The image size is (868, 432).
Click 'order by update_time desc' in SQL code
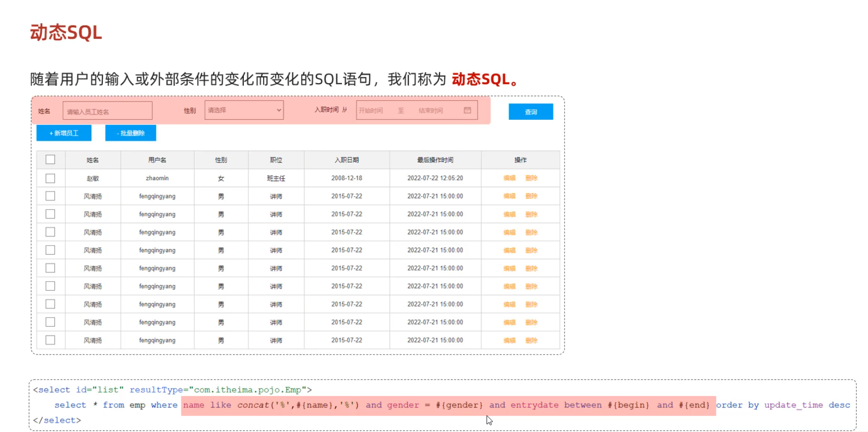[x=783, y=405]
